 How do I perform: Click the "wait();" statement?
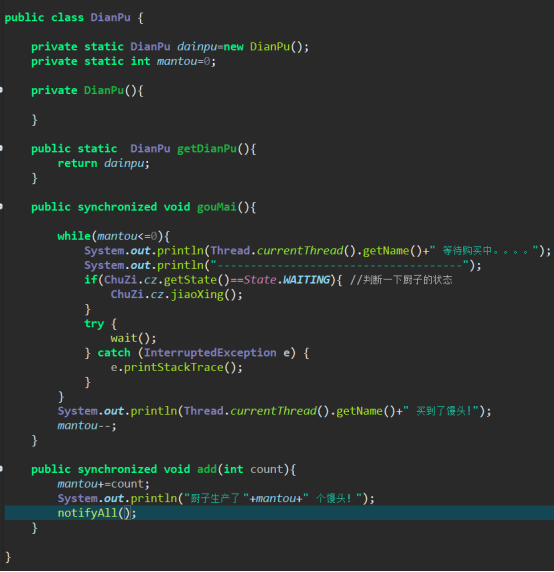click(x=133, y=338)
